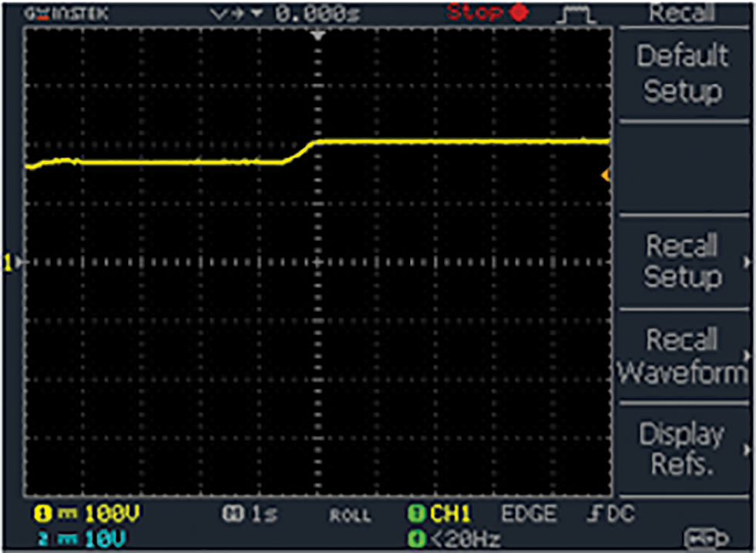Click the orange trigger level arrow
The width and height of the screenshot is (756, 553).
606,176
